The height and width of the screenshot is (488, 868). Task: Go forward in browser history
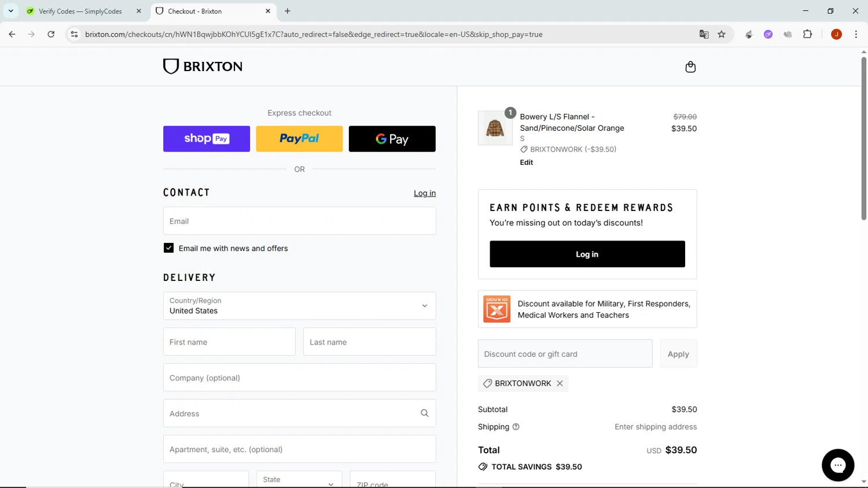coord(31,34)
